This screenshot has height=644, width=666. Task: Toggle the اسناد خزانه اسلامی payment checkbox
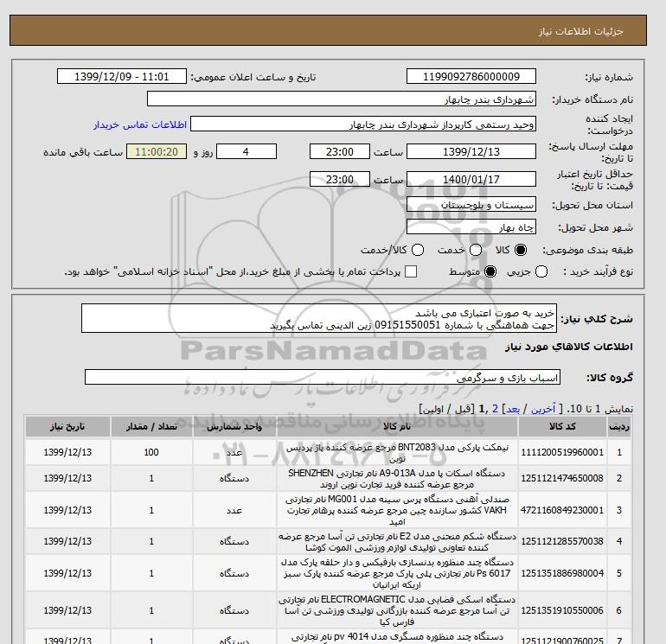coord(411,271)
